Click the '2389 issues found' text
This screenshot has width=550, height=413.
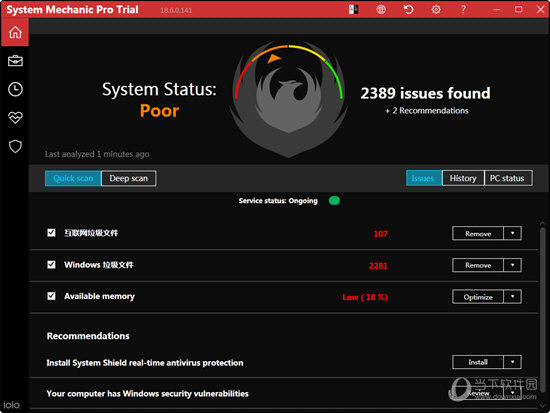pos(425,93)
